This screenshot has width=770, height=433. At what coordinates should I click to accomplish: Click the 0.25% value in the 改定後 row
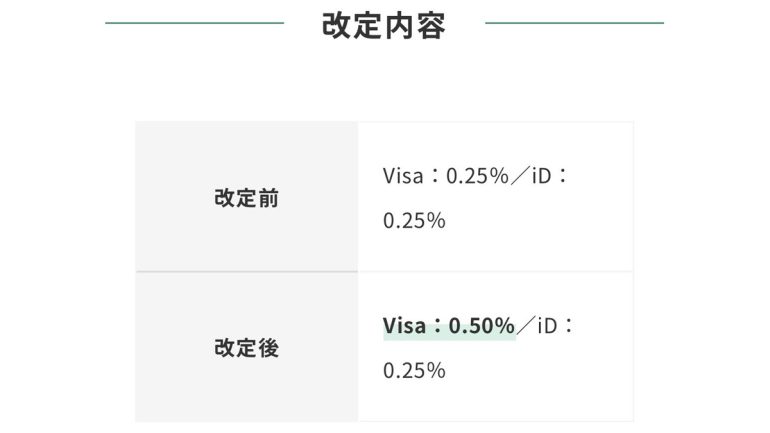[x=414, y=370]
